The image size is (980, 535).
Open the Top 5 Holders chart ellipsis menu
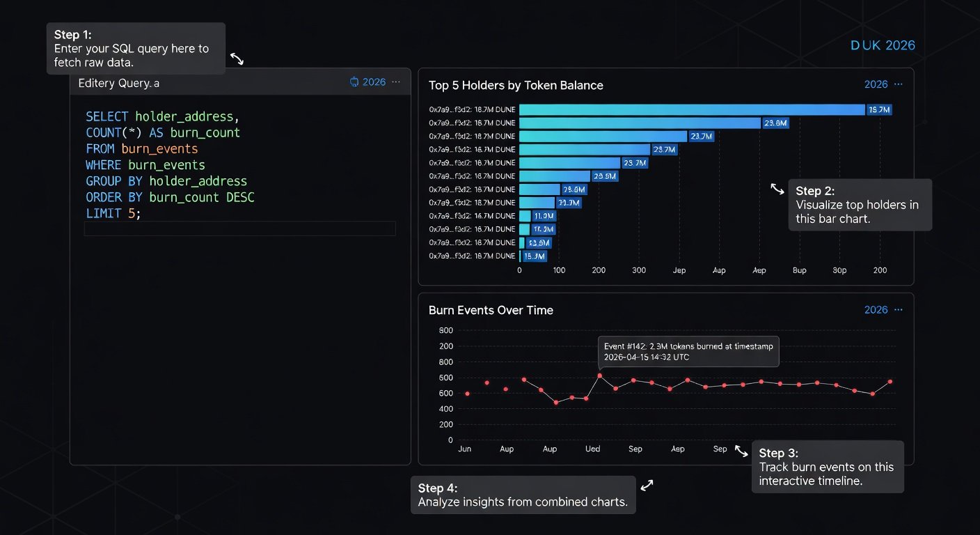898,84
